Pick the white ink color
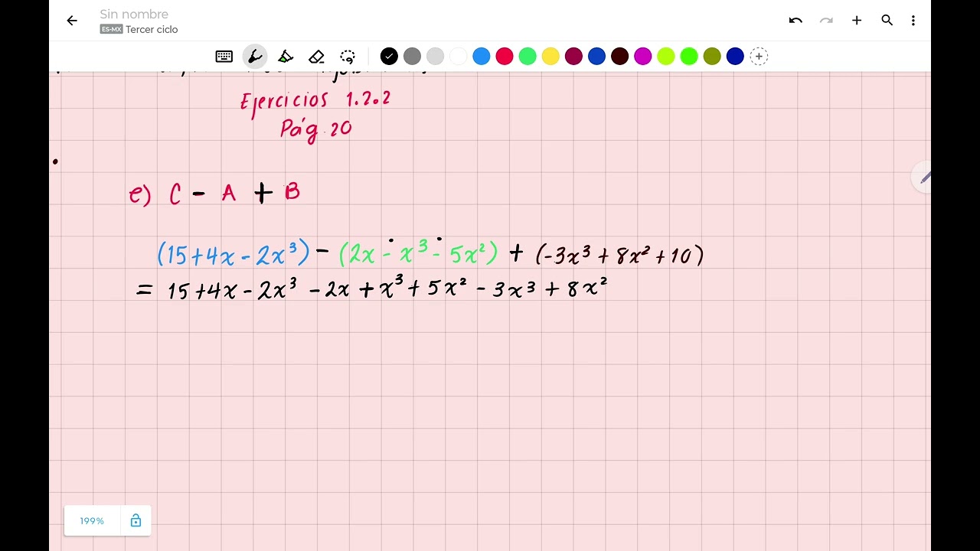This screenshot has width=980, height=551. pyautogui.click(x=458, y=56)
